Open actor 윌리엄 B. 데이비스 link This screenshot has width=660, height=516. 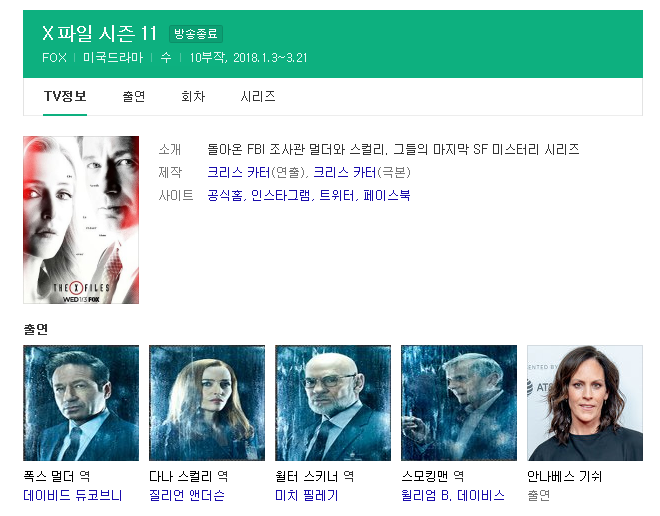pos(453,495)
